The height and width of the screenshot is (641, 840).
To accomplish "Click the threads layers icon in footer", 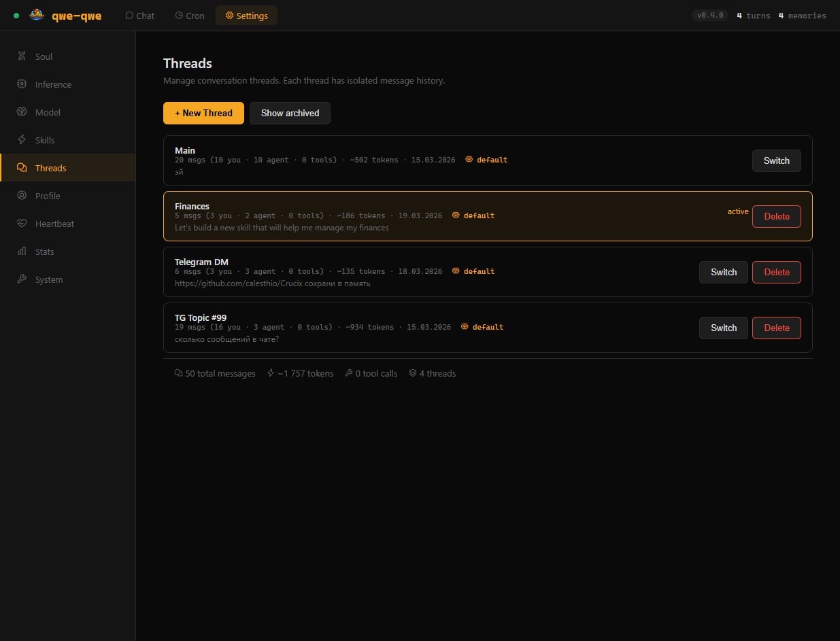I will [413, 373].
